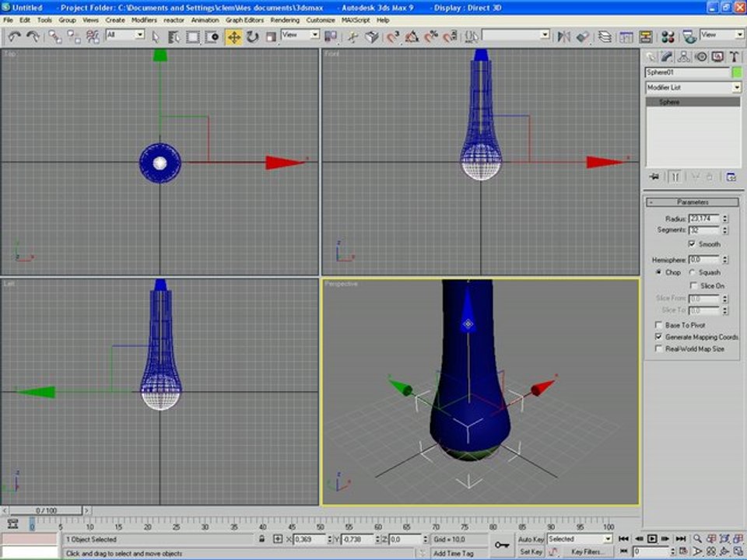747x560 pixels.
Task: Increase Radius value with spinner arrows
Action: point(725,219)
